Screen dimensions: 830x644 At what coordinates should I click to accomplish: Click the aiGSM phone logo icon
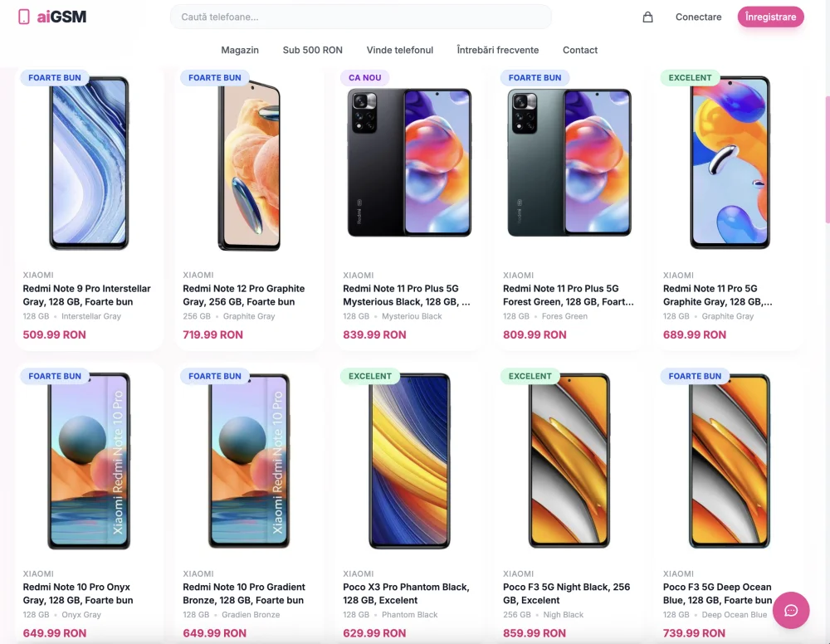coord(24,17)
